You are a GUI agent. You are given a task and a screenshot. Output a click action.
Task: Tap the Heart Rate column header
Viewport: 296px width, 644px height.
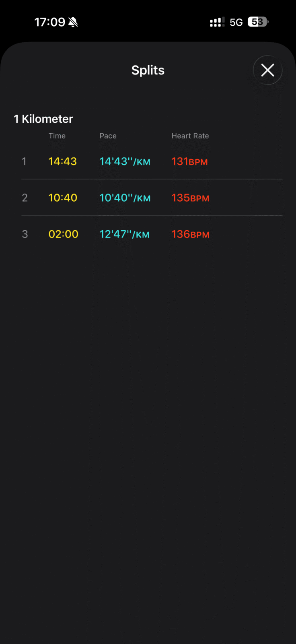tap(190, 136)
